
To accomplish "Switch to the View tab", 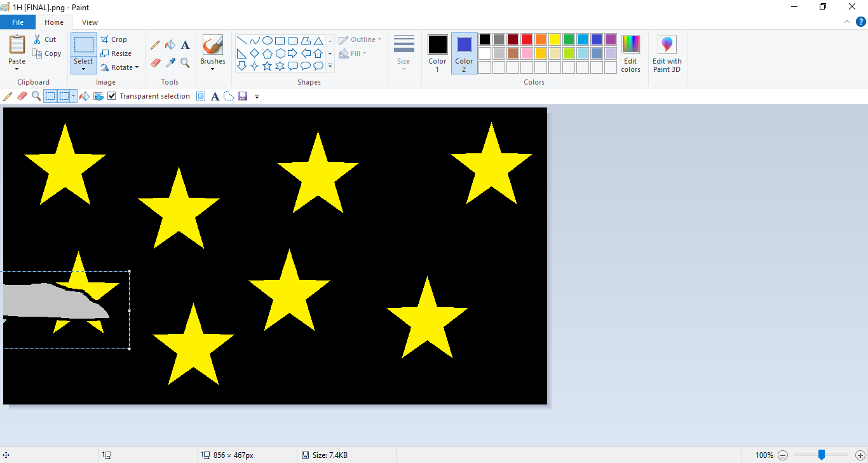I will point(90,22).
